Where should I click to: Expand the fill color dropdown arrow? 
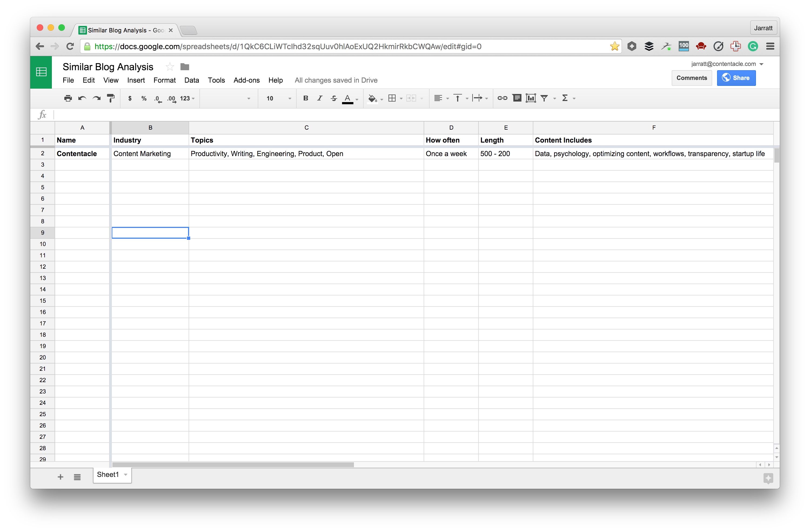pyautogui.click(x=381, y=99)
